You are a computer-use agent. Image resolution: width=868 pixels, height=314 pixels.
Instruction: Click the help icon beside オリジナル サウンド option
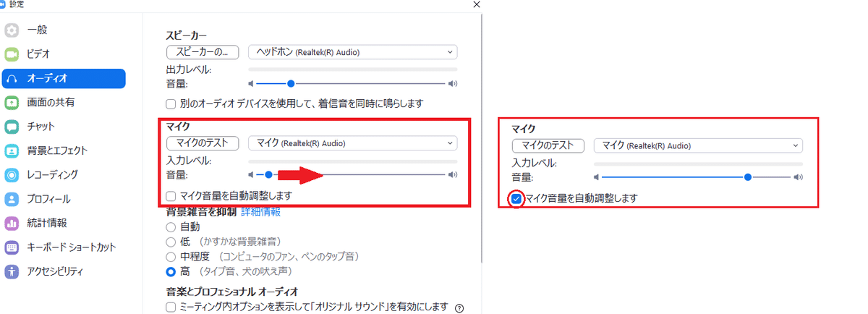(459, 307)
